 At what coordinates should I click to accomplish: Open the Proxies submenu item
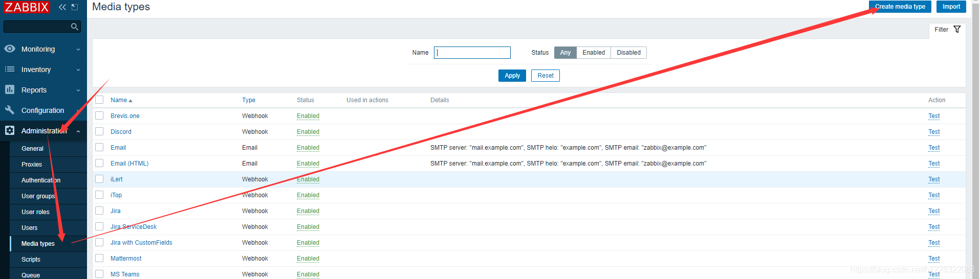tap(48, 165)
